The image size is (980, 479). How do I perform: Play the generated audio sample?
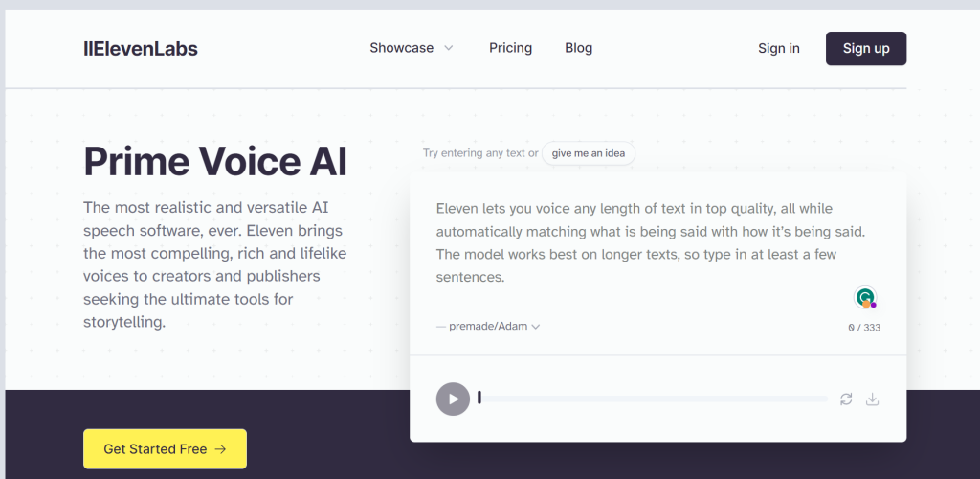tap(453, 399)
